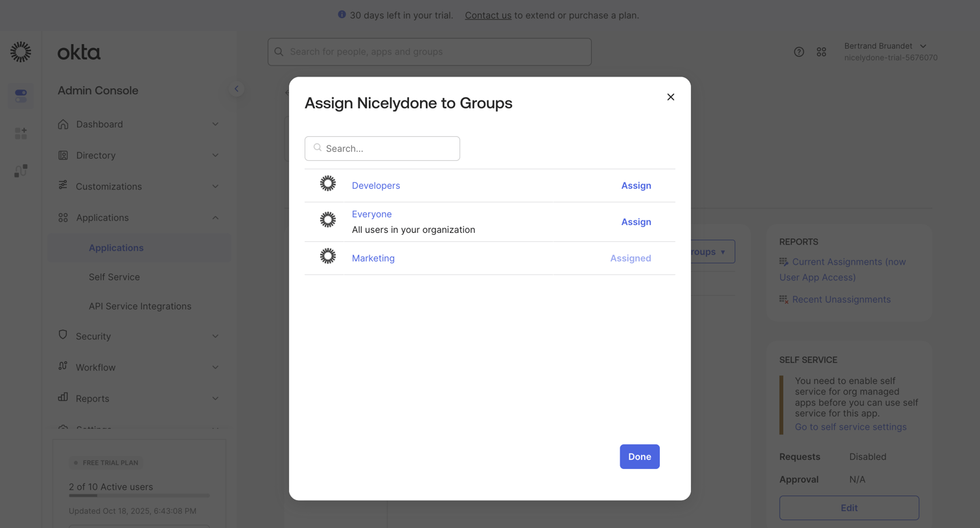The width and height of the screenshot is (980, 528).
Task: Assign the Developers group
Action: (636, 186)
